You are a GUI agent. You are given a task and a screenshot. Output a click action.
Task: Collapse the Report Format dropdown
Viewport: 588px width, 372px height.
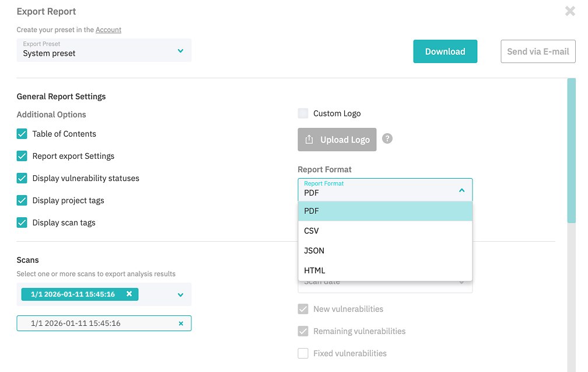click(x=461, y=190)
